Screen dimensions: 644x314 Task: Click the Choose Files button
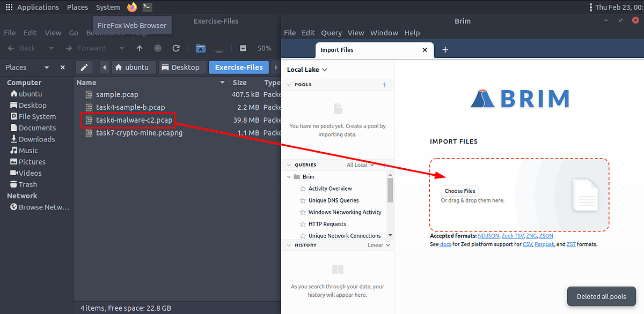[x=459, y=190]
